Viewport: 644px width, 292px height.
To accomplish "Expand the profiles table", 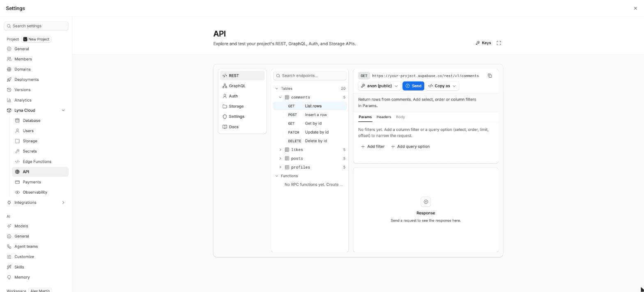I will coord(281,167).
